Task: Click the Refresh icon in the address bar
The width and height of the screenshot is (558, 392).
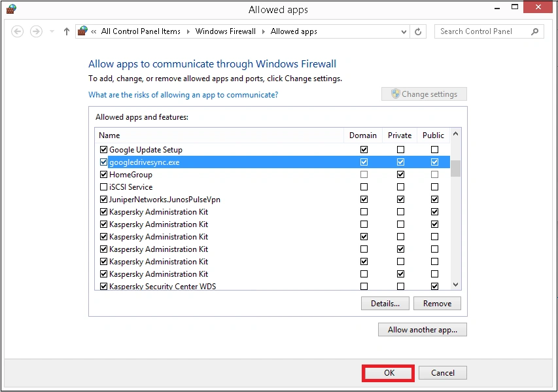Action: point(418,31)
